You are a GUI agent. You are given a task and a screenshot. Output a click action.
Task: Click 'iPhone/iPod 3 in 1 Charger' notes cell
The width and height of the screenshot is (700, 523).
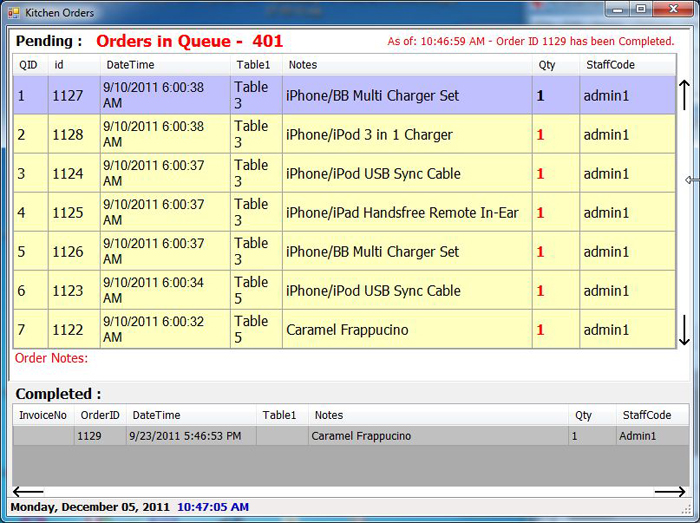407,134
